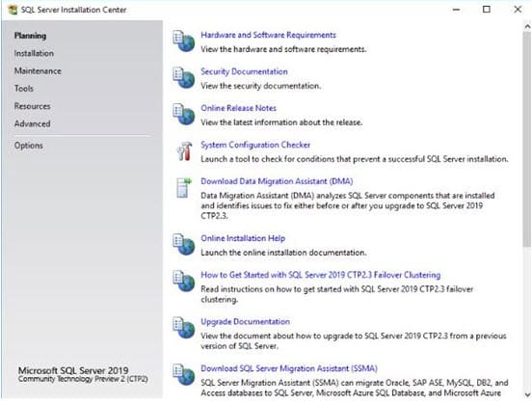Switch to the Installation section
The height and width of the screenshot is (404, 532).
click(34, 53)
